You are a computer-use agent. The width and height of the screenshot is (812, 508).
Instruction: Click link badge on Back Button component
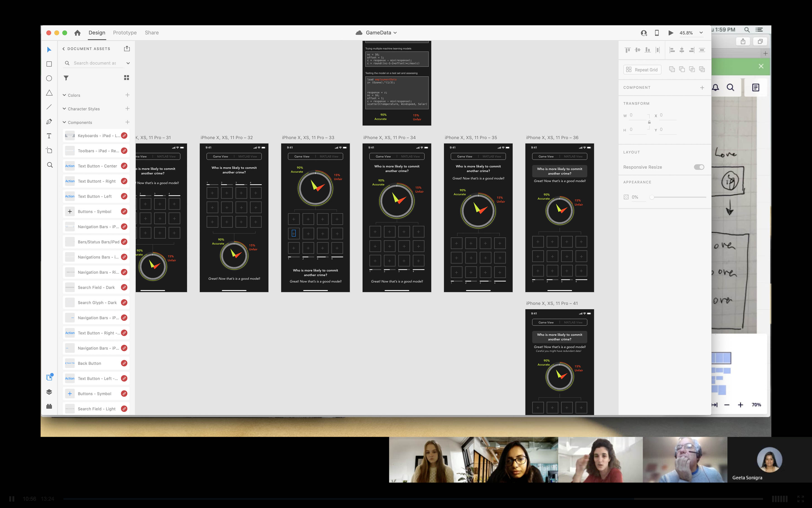tap(124, 363)
